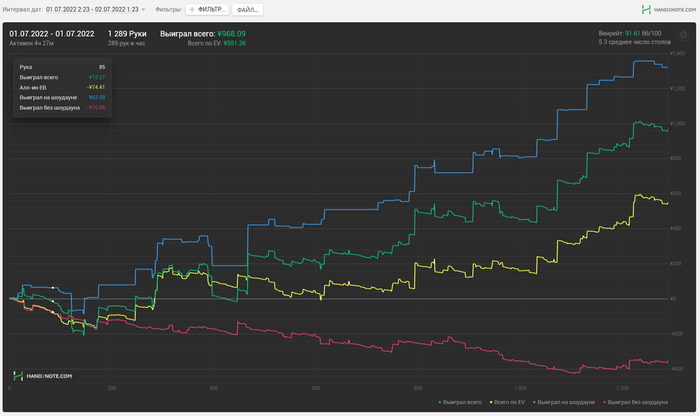The image size is (700, 416).
Task: Click the ¥600 y-axis label
Action: click(675, 194)
